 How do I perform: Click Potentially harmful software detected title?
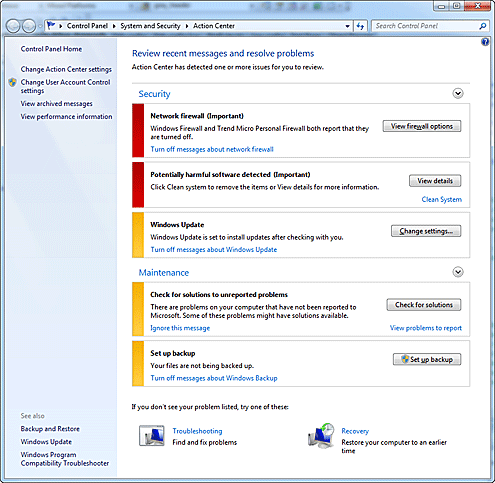(x=230, y=175)
